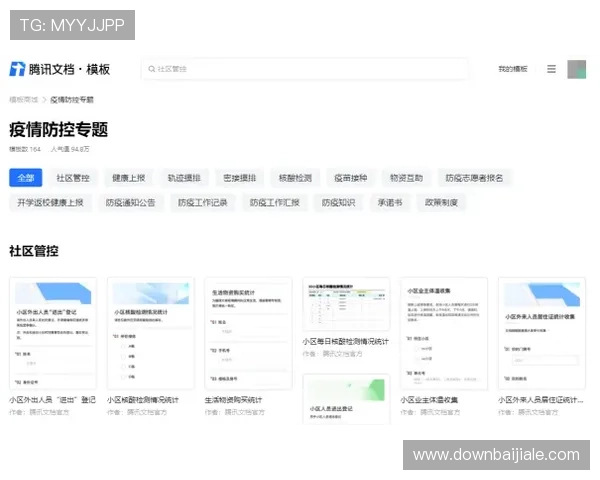The image size is (600, 480).
Task: Go back to 模板商城 breadcrumb
Action: [x=24, y=100]
